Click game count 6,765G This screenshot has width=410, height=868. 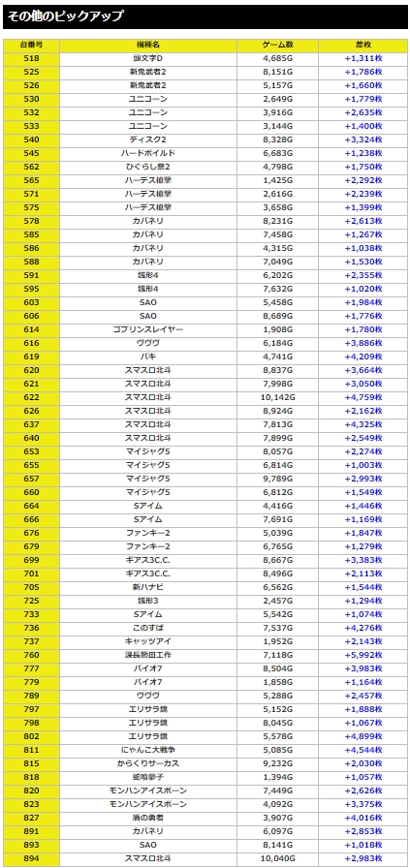[278, 546]
